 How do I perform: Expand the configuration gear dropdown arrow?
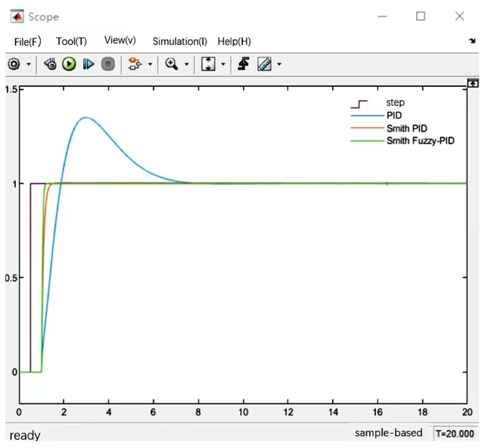tap(29, 64)
